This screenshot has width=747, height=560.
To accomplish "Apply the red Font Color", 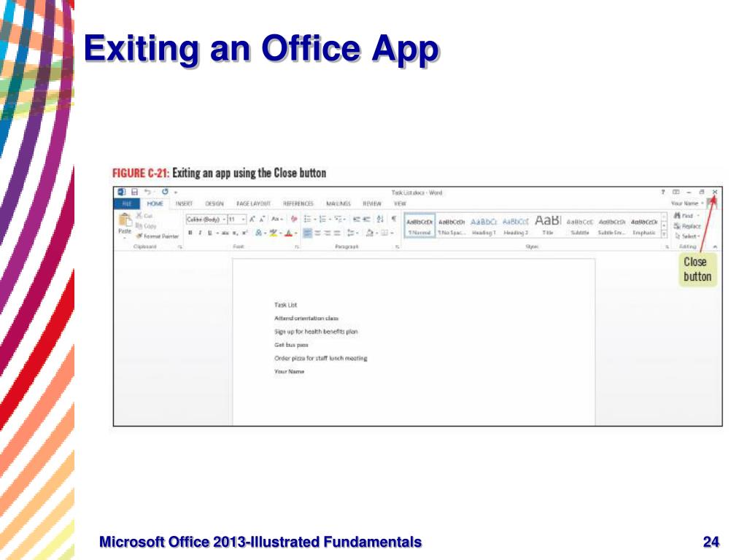I will [x=288, y=233].
